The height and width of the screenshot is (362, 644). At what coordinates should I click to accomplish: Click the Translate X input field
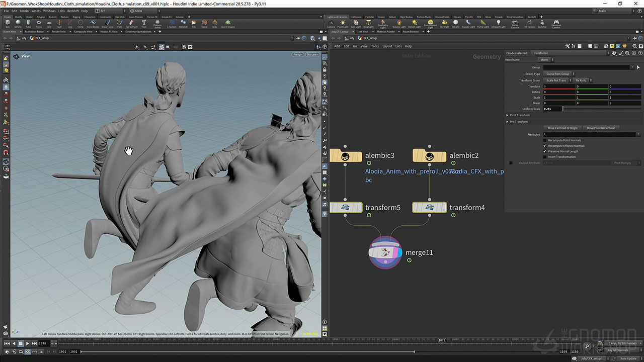[559, 86]
